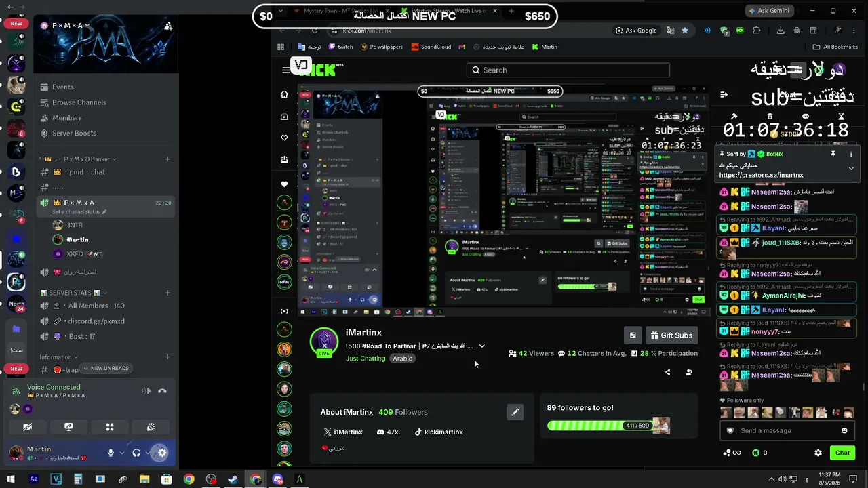Open the creators.sa/imartnx pinned link
The image size is (868, 488).
pyautogui.click(x=761, y=175)
